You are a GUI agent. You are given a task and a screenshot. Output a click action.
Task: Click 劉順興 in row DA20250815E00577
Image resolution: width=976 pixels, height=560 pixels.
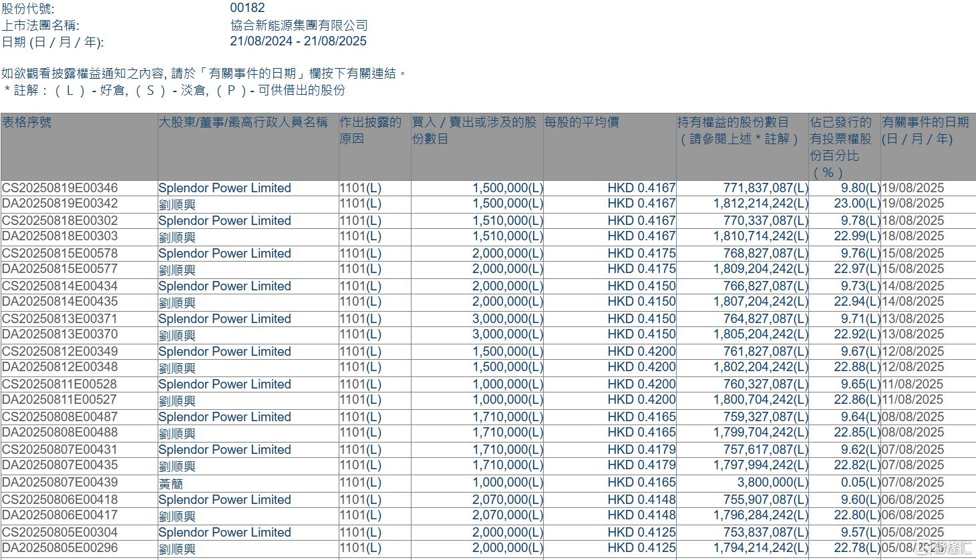coord(177,270)
